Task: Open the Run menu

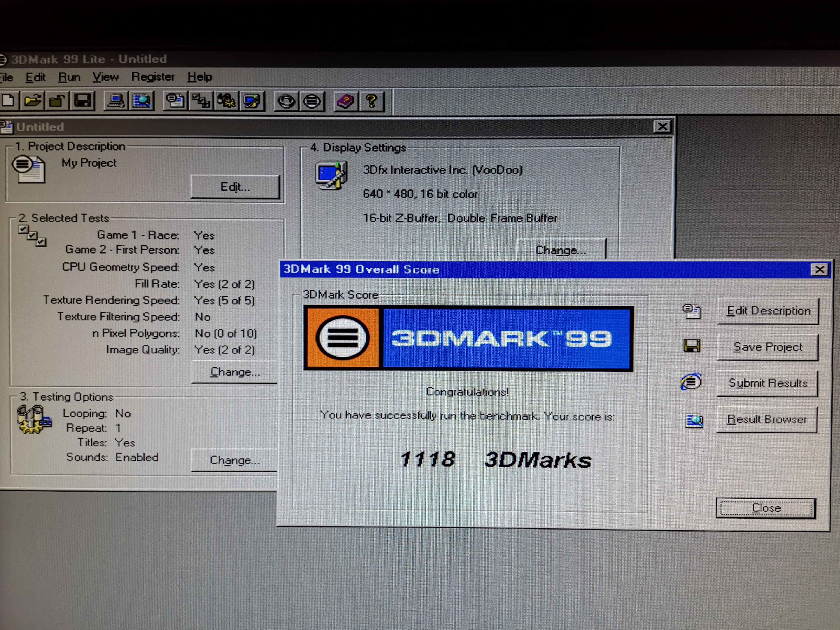Action: pyautogui.click(x=69, y=77)
